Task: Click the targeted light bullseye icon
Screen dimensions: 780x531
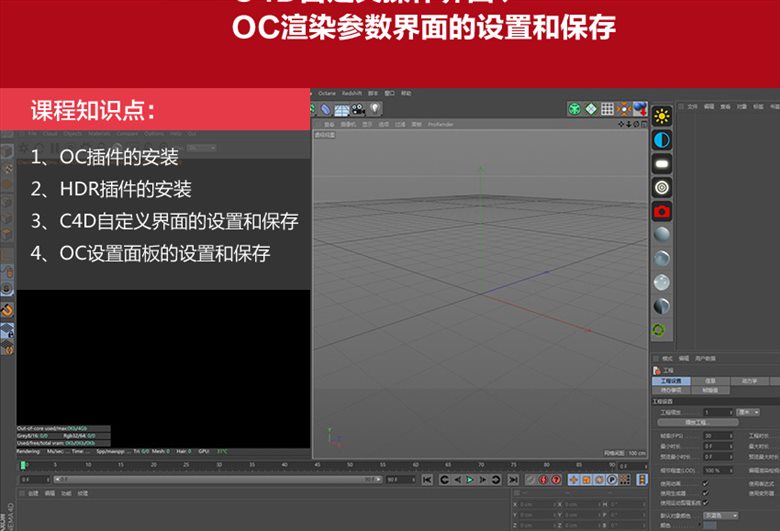Action: click(662, 188)
